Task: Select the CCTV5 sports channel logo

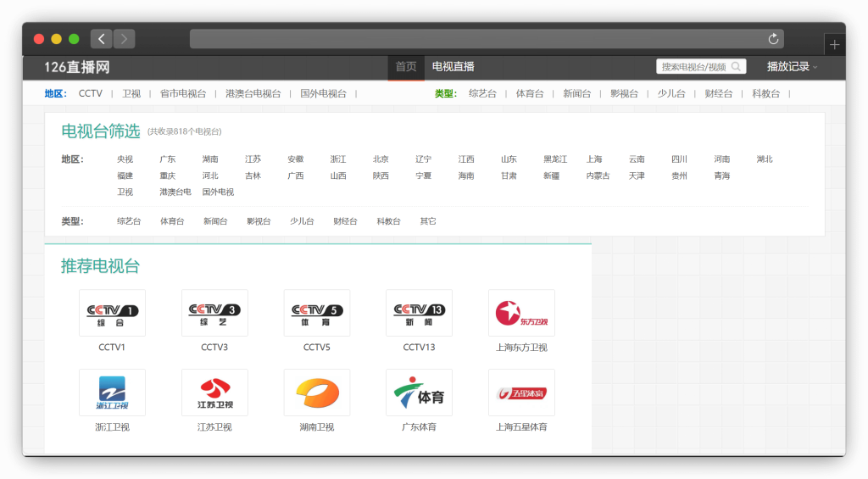Action: (x=317, y=313)
